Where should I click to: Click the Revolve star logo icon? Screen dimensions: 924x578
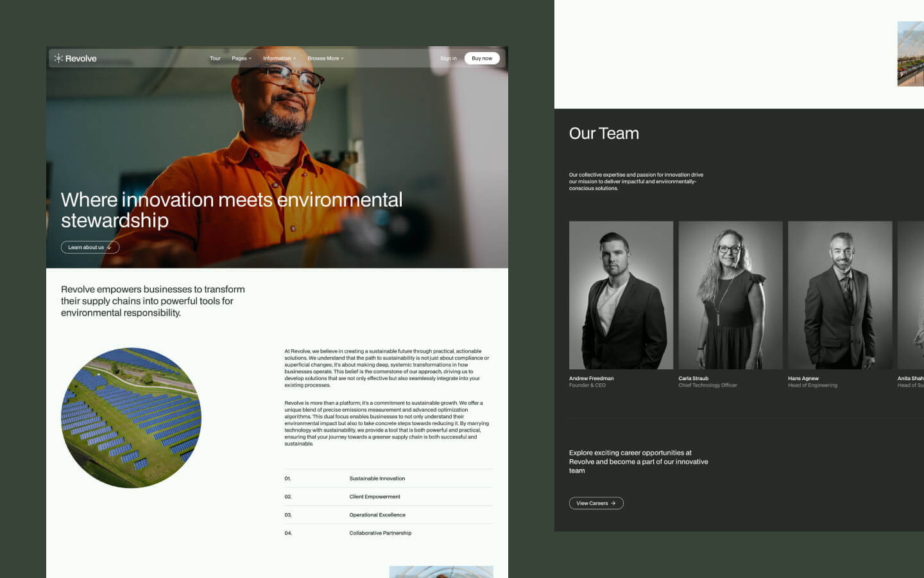coord(58,58)
